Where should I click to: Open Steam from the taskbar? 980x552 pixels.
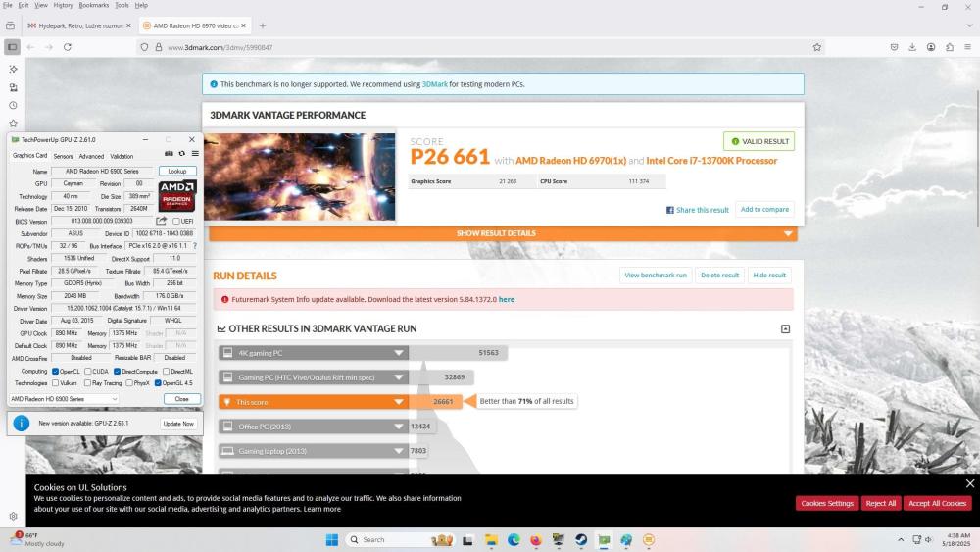point(581,540)
